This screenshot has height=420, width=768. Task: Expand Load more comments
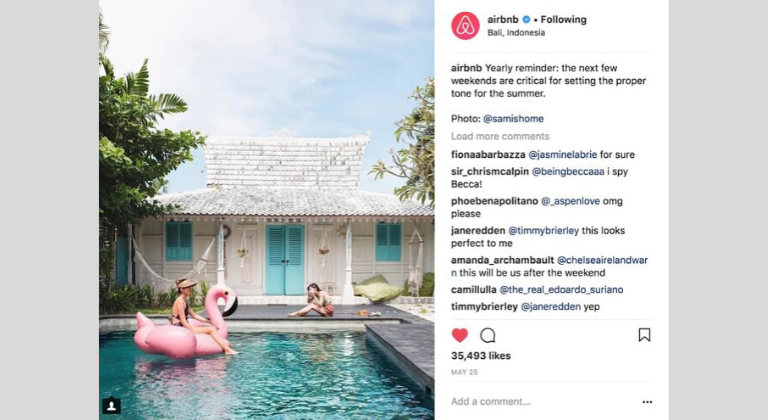[500, 136]
